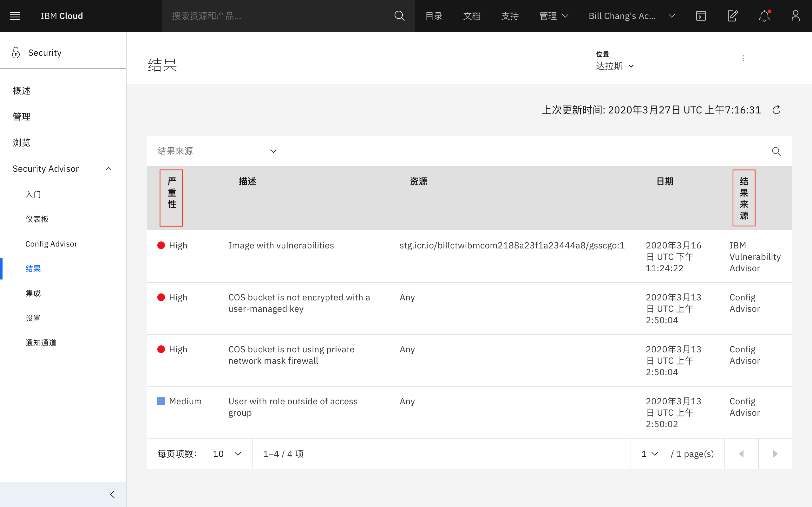The height and width of the screenshot is (507, 812).
Task: Open the 达拉斯 location dropdown
Action: coord(614,66)
